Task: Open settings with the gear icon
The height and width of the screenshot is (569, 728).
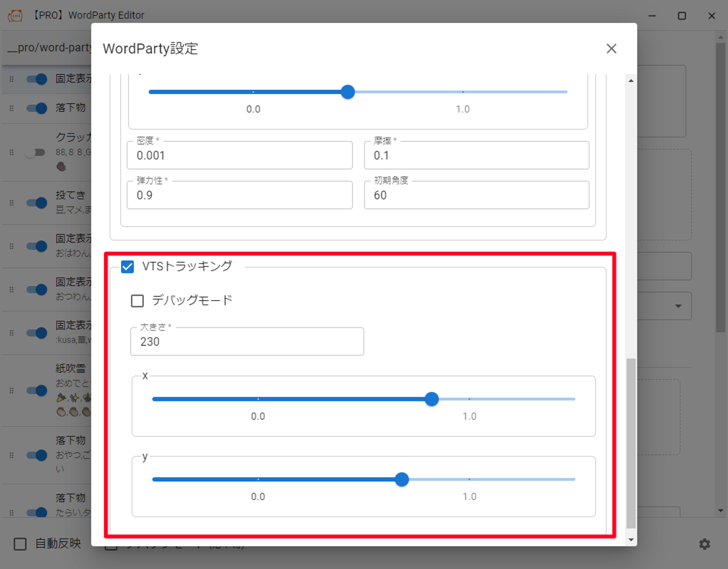Action: point(704,544)
